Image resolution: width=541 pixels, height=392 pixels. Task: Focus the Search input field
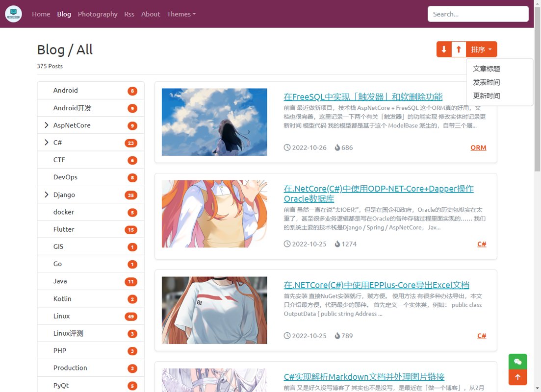[478, 14]
